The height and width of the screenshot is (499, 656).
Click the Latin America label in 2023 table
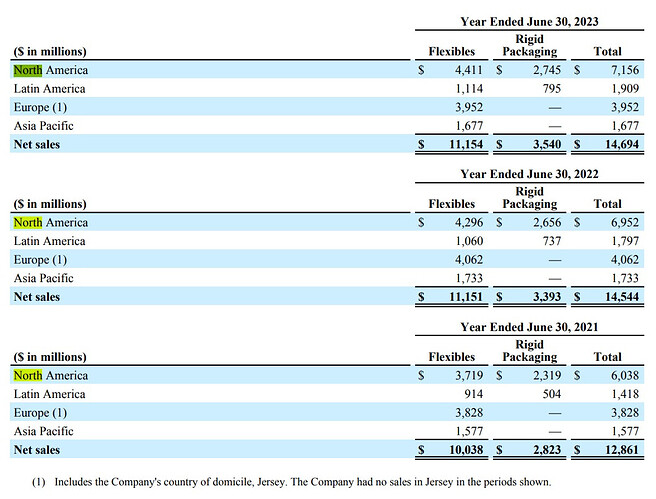(x=49, y=89)
